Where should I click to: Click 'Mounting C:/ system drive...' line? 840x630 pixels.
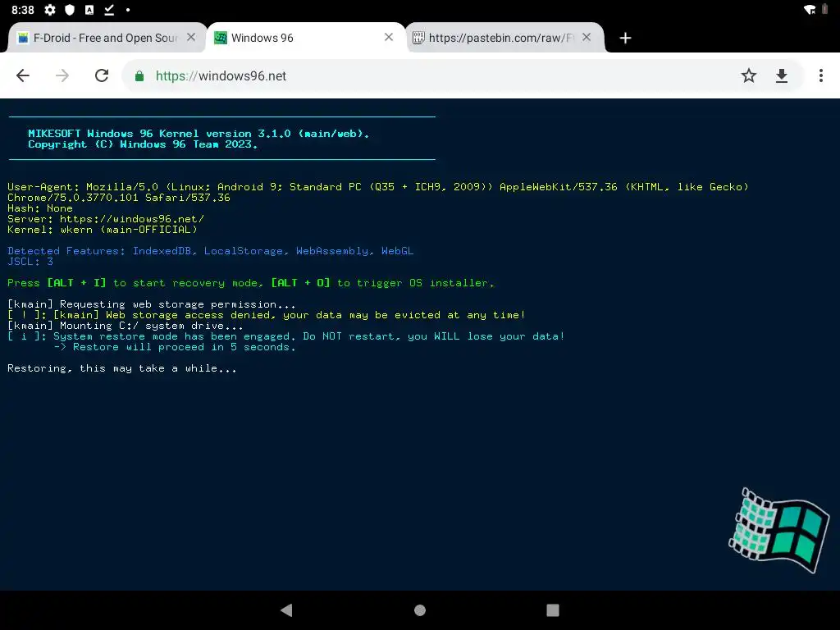click(x=126, y=326)
